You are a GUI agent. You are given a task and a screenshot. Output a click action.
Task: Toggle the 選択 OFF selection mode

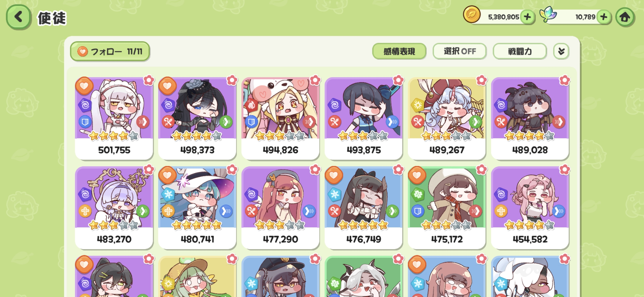[460, 51]
